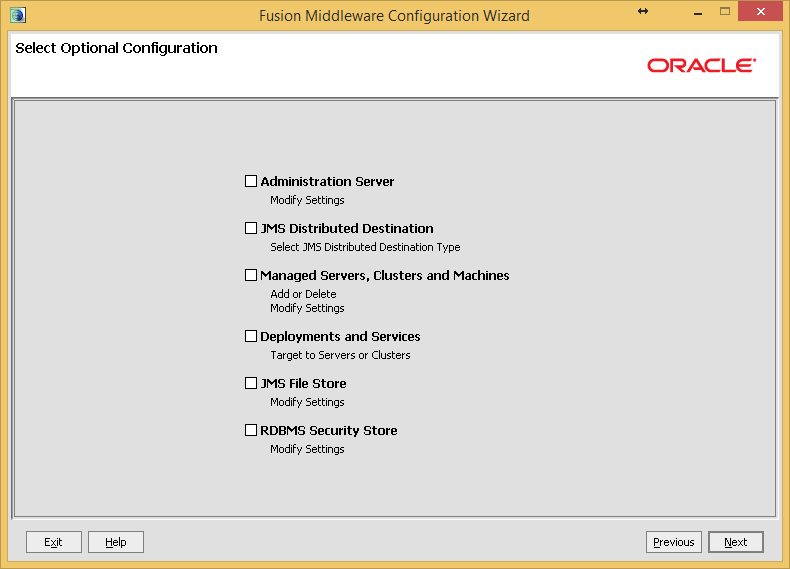Open Help for this wizard page

pyautogui.click(x=116, y=542)
